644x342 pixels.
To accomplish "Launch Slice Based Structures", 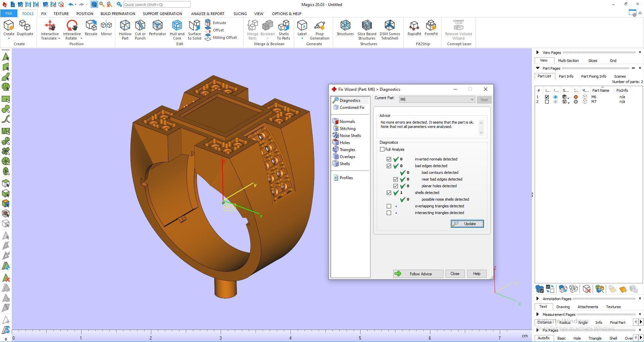I will (367, 30).
